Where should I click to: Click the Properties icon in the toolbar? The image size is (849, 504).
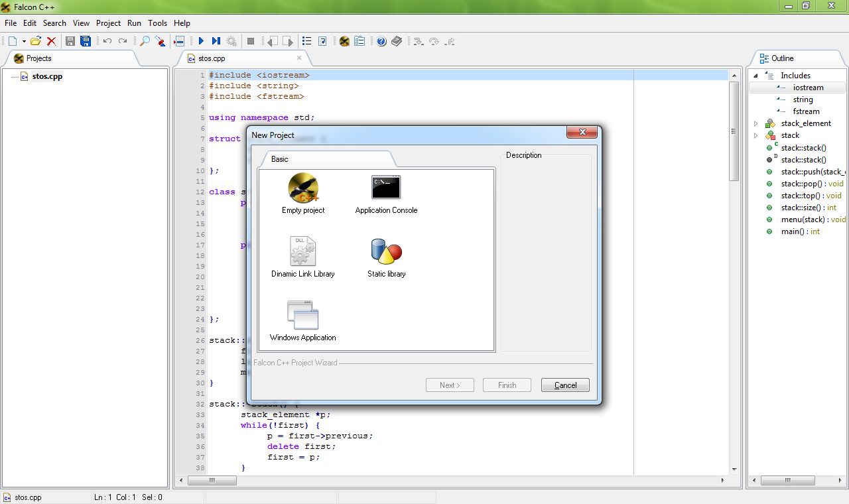click(x=359, y=41)
